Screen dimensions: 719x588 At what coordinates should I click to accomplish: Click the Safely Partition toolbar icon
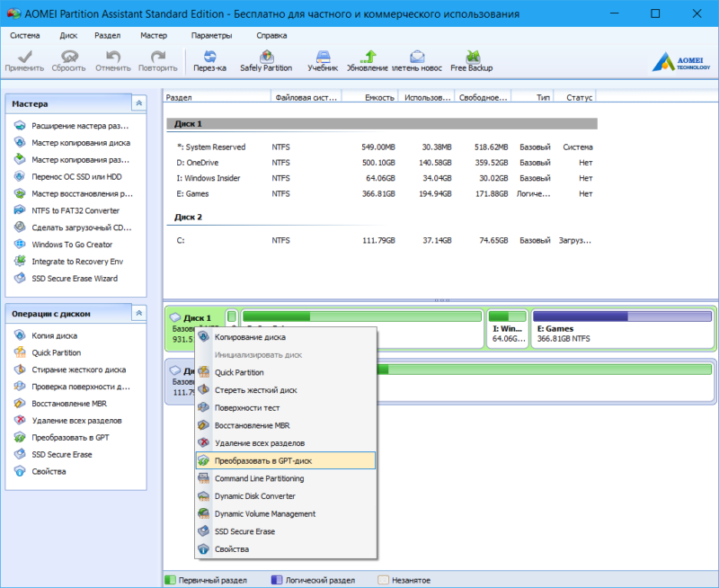pos(266,59)
